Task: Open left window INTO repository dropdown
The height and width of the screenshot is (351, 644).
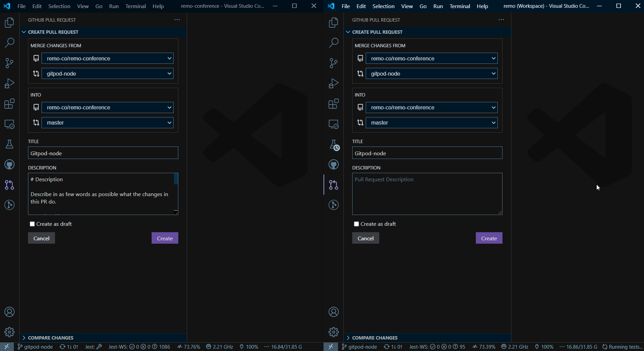Action: pyautogui.click(x=107, y=107)
